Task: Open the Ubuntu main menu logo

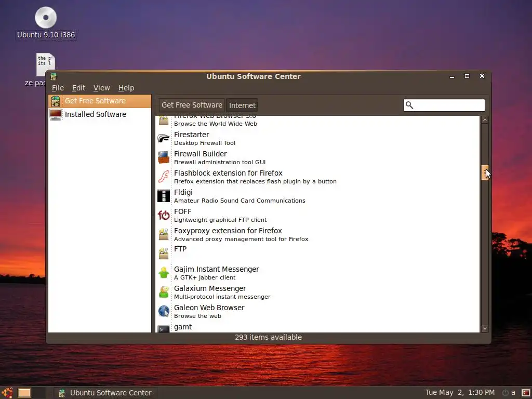Action: coord(7,393)
